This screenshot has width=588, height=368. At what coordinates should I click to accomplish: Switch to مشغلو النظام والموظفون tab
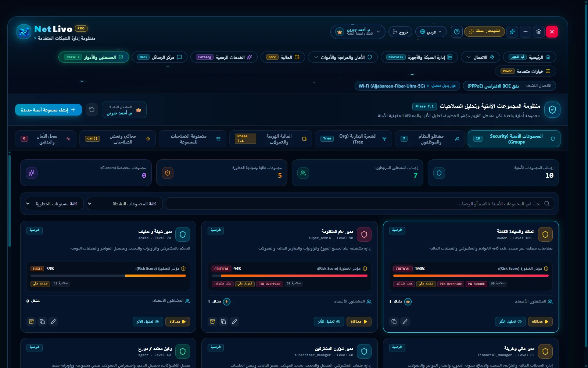tap(431, 139)
